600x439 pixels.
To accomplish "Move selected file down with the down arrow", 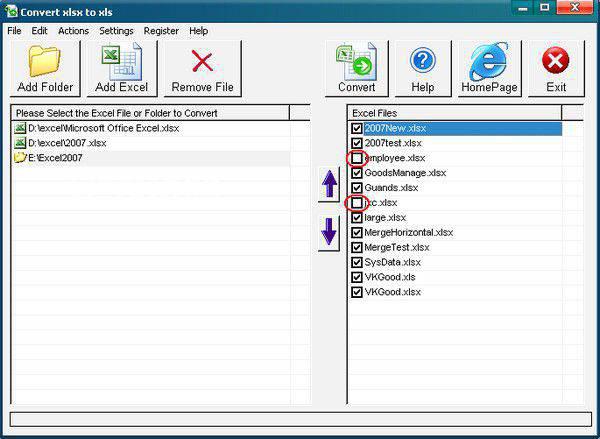I will coord(329,233).
